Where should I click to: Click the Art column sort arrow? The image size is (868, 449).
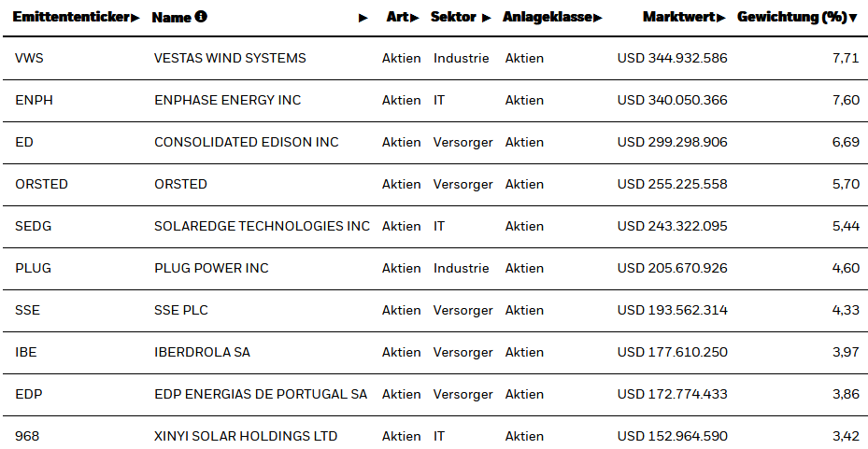[x=415, y=18]
